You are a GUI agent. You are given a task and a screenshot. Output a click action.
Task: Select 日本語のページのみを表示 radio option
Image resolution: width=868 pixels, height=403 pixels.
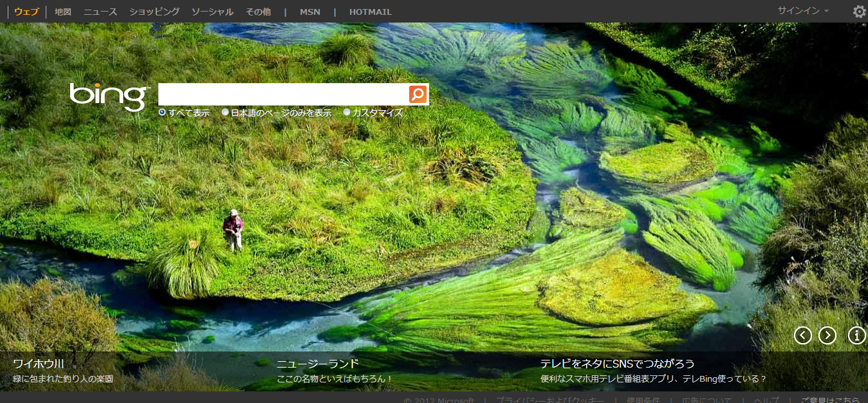pyautogui.click(x=225, y=113)
